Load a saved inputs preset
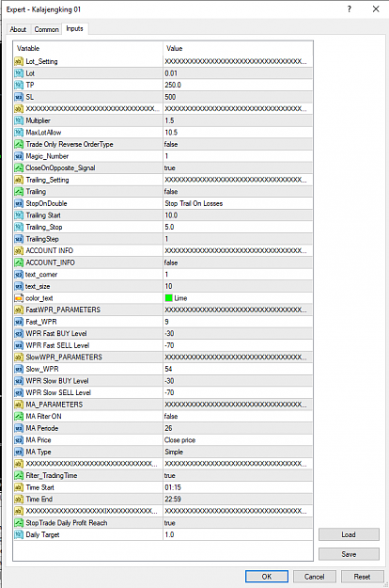The height and width of the screenshot is (588, 389). coord(349,534)
